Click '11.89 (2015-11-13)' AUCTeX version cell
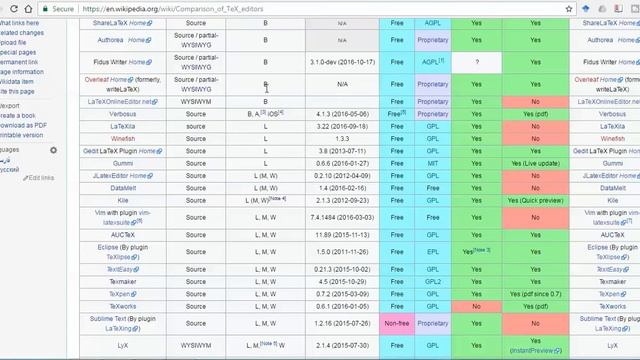 (342, 235)
